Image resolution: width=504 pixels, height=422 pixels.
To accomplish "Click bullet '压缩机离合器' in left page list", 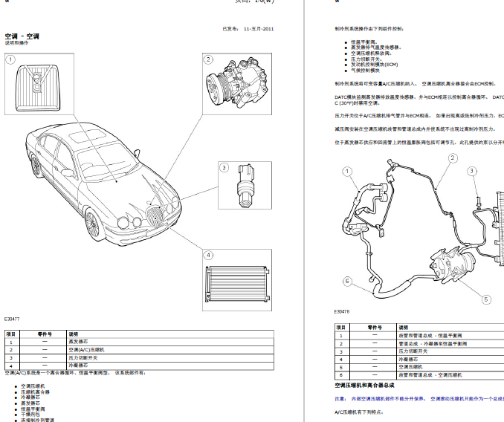I will (36, 392).
